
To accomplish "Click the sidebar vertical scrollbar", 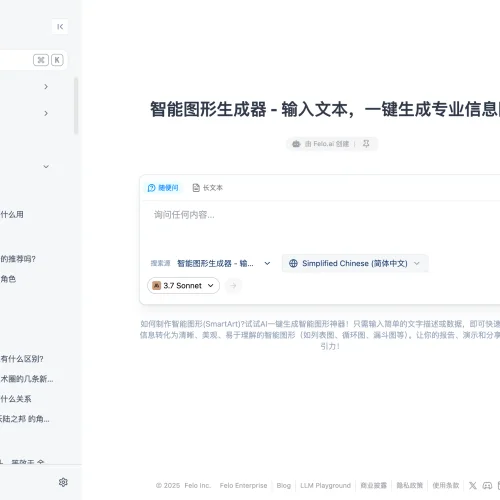I will [x=76, y=106].
